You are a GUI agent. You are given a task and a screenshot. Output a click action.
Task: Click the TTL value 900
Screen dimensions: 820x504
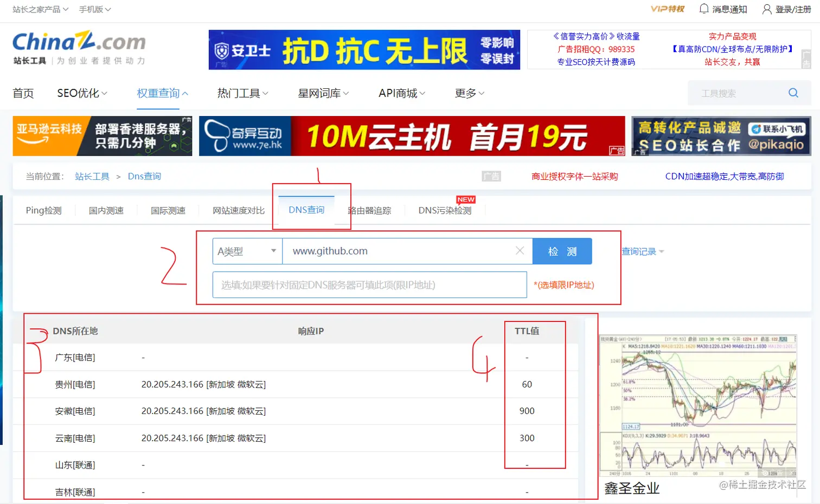(x=527, y=411)
